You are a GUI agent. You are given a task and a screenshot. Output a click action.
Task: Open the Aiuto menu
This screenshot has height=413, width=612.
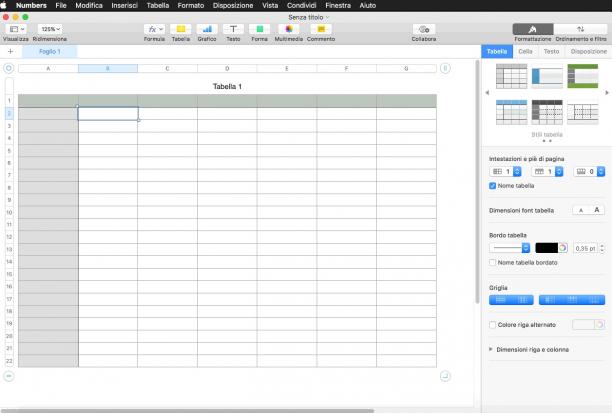pyautogui.click(x=368, y=5)
